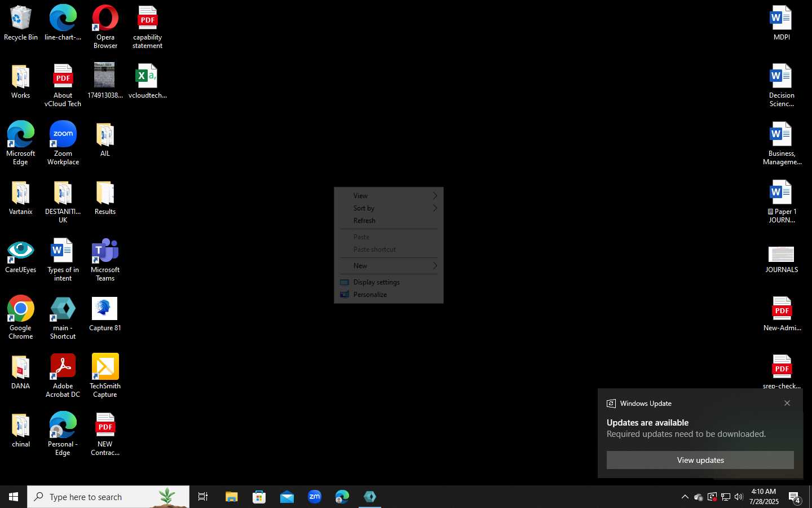Open the volume control in tray
Screen dimensions: 812x508
coord(739,497)
